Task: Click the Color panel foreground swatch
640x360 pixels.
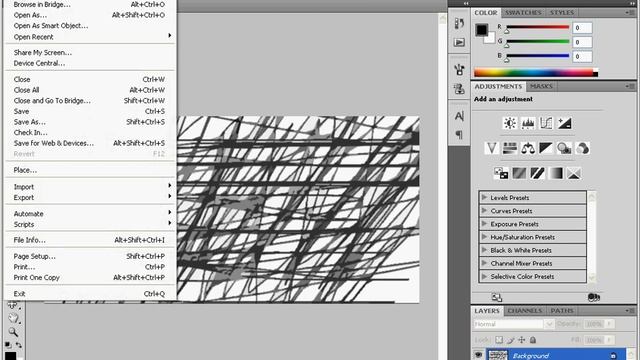Action: point(481,30)
